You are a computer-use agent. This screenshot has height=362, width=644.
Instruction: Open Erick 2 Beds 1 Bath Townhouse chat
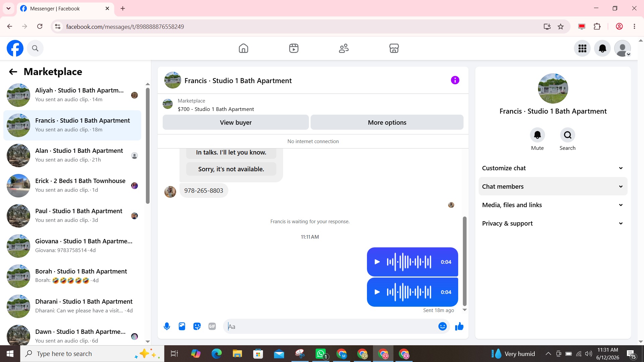tap(72, 186)
